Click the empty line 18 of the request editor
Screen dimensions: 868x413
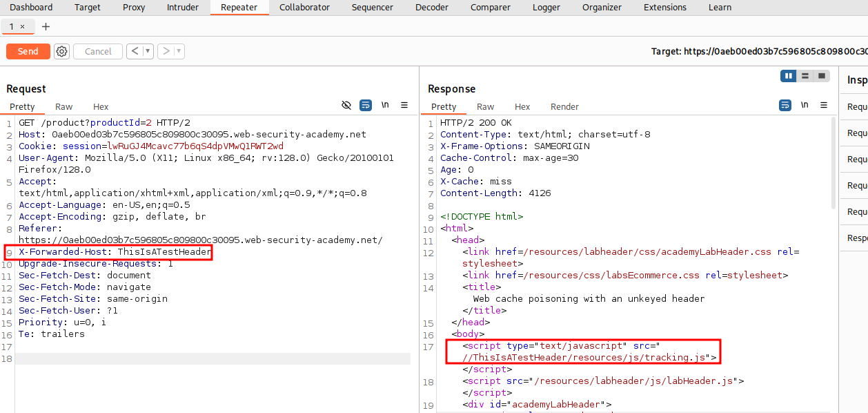pyautogui.click(x=213, y=358)
